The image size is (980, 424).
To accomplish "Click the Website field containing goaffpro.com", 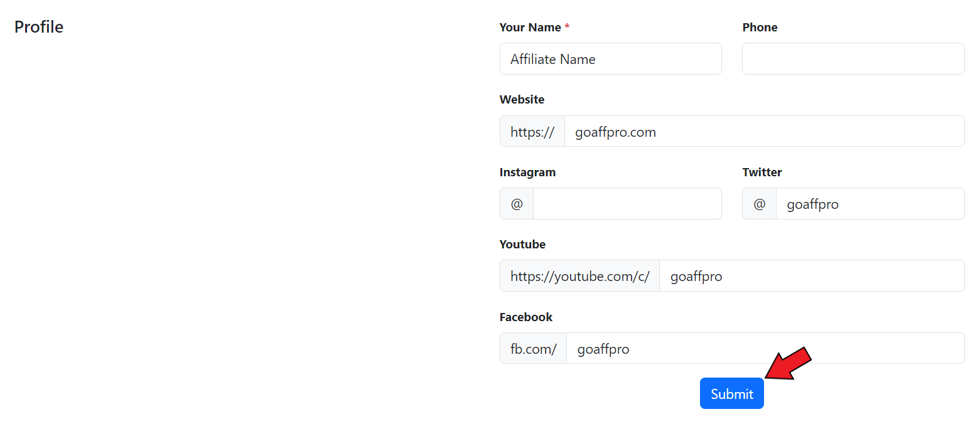I will [x=763, y=132].
